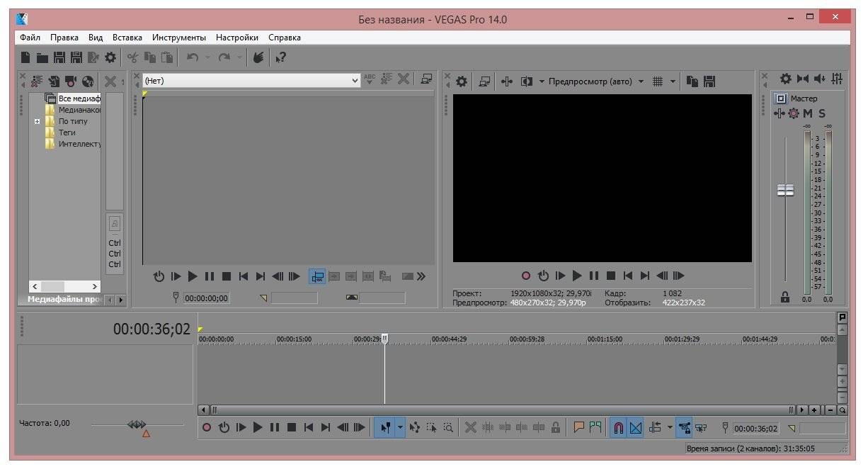This screenshot has height=474, width=868.
Task: Create a new project with New icon
Action: 25,57
